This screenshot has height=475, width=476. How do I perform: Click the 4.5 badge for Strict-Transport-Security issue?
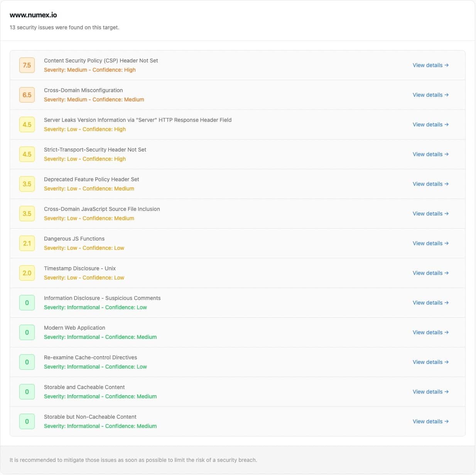click(x=27, y=154)
